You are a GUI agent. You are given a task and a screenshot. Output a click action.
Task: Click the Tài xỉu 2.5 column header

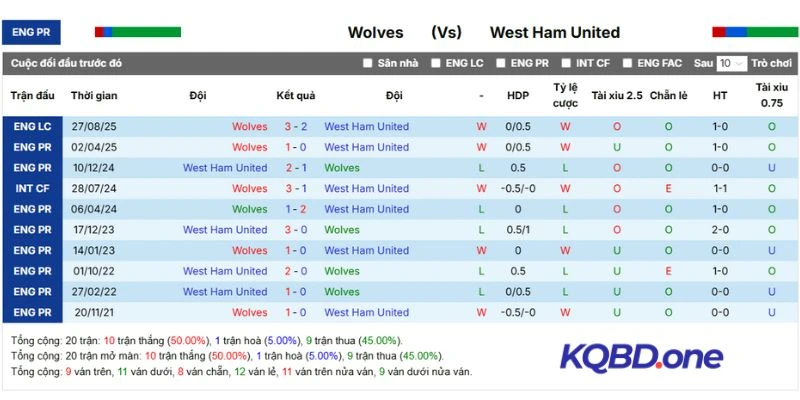click(x=616, y=96)
